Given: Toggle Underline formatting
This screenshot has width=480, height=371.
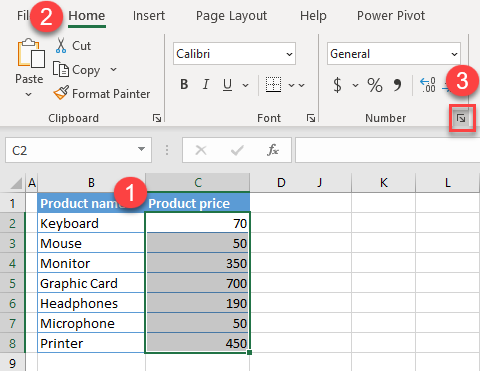Looking at the screenshot, I should coord(227,85).
